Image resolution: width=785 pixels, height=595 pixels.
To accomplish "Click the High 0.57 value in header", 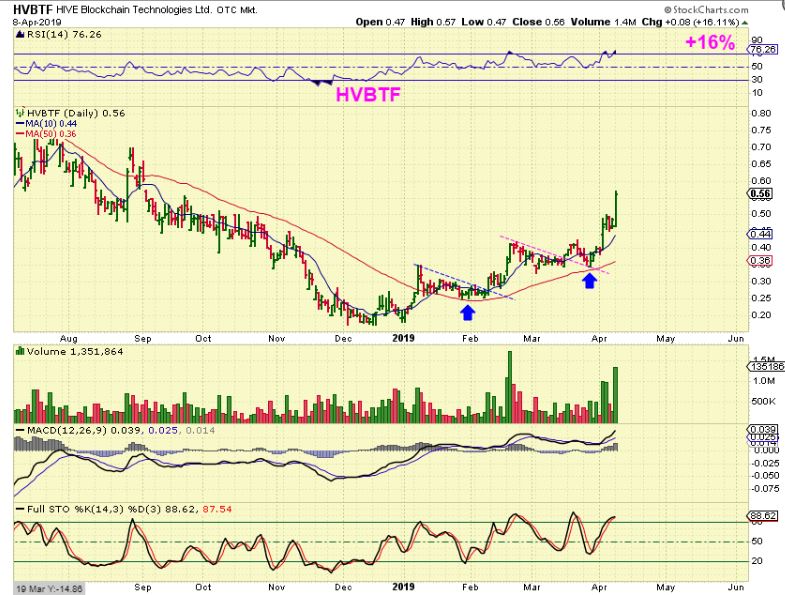I will [x=434, y=22].
